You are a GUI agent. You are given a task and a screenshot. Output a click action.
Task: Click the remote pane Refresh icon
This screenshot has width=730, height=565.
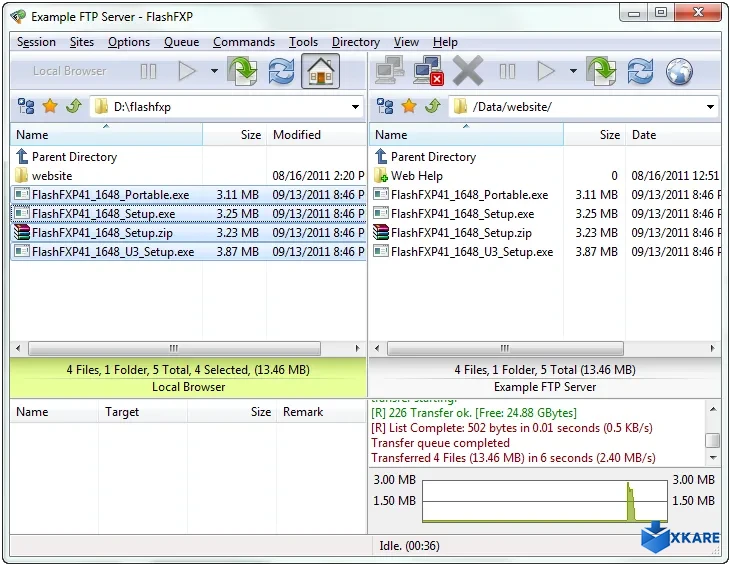tap(640, 71)
